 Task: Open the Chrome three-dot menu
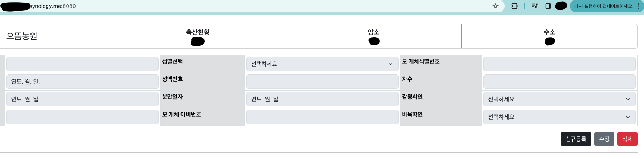(638, 6)
